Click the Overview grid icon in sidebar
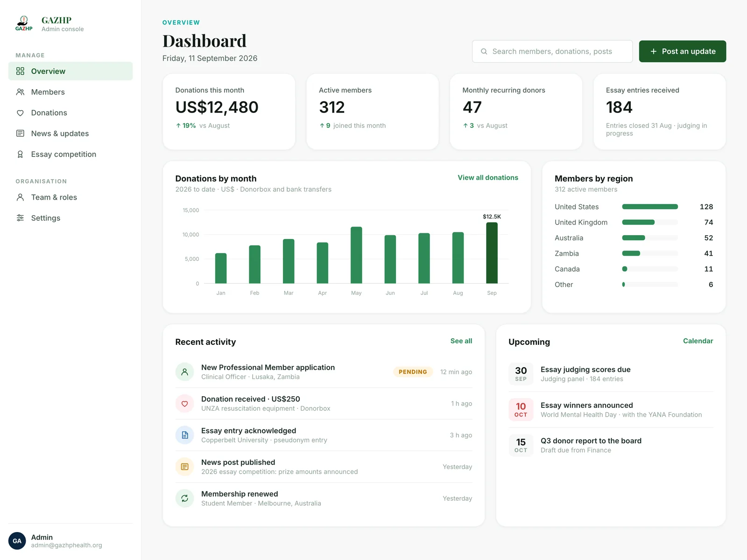Screen dimensions: 747x560 pos(20,71)
